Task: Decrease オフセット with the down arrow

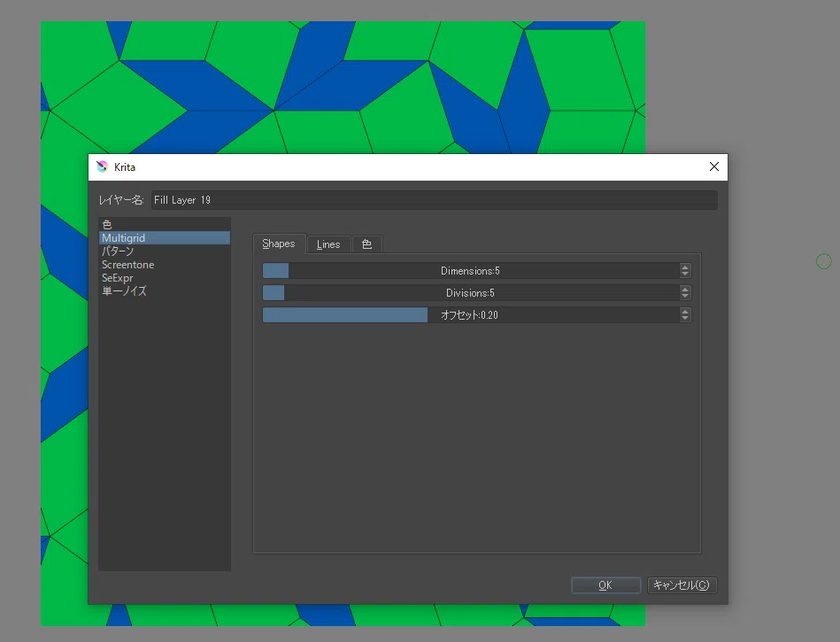Action: pyautogui.click(x=685, y=318)
